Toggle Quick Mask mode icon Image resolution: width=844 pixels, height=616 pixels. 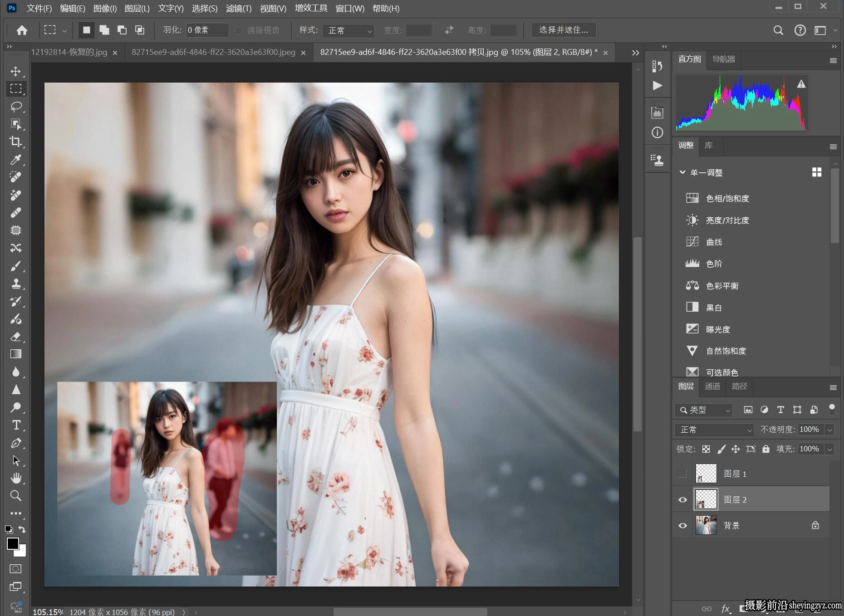(16, 569)
